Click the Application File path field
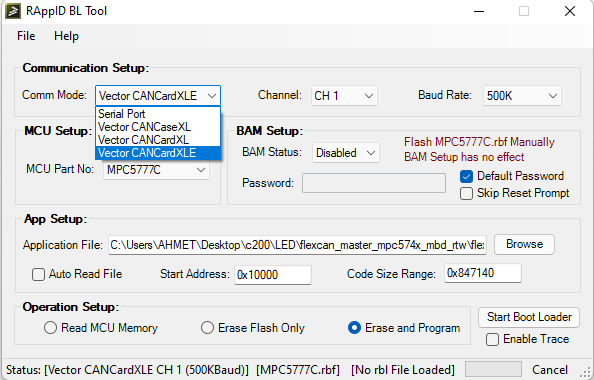594x380 pixels. tap(297, 245)
